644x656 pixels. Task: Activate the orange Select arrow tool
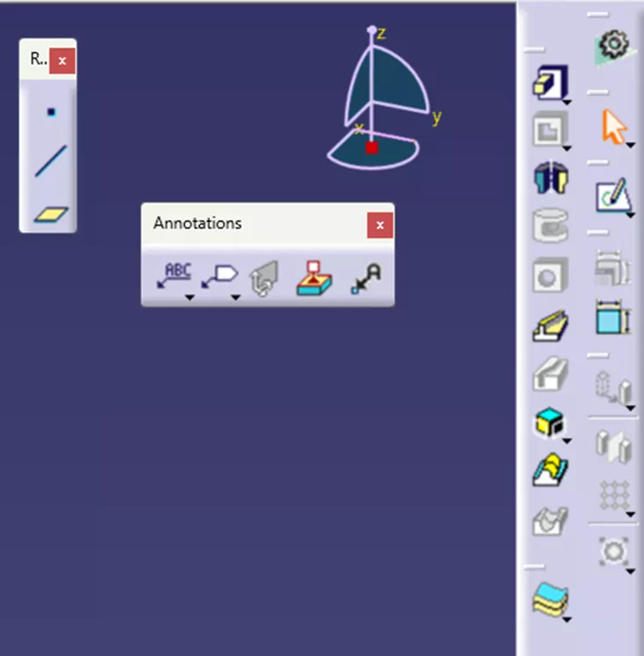[614, 126]
